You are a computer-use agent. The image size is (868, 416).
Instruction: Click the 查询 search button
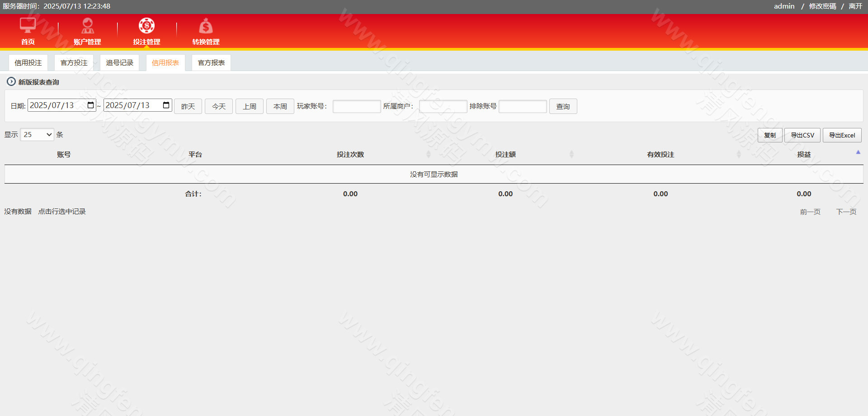click(563, 107)
